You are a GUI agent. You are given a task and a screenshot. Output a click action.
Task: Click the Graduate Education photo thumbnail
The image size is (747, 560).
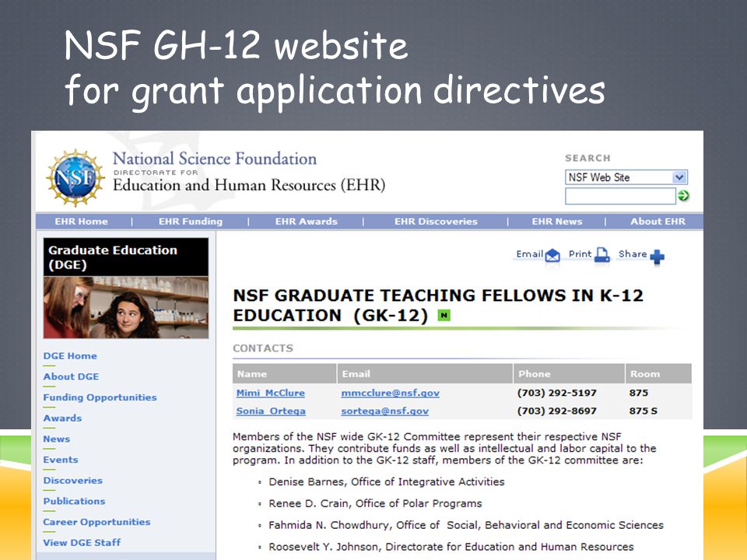[x=126, y=308]
